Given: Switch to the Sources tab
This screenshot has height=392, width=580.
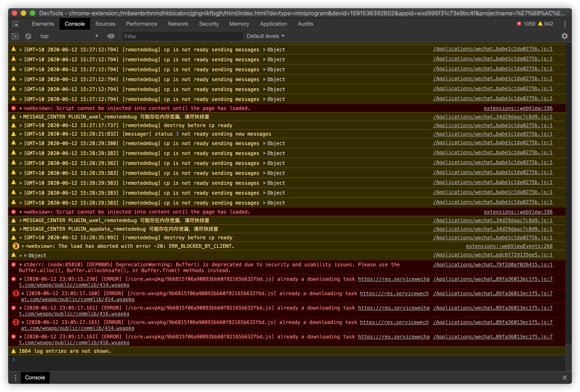Looking at the screenshot, I should pos(105,24).
